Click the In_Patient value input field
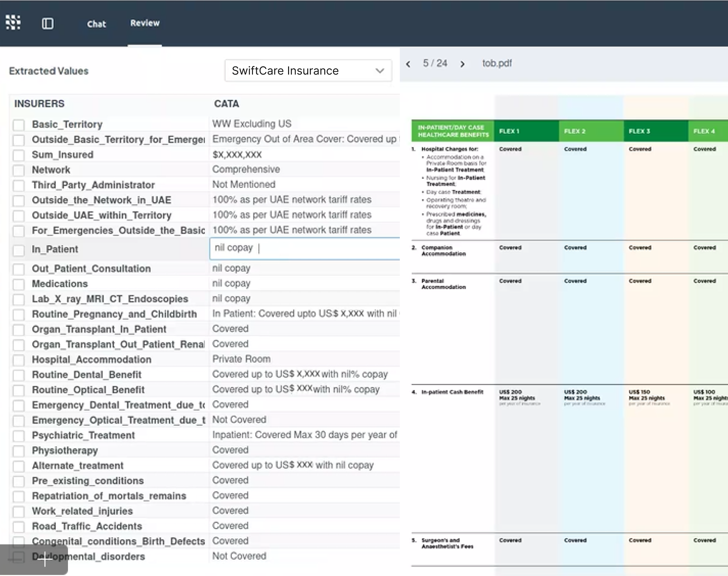This screenshot has height=576, width=728. pyautogui.click(x=304, y=249)
